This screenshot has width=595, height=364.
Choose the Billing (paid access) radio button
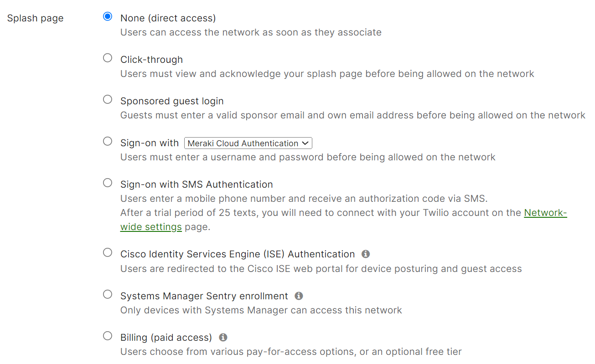pos(108,336)
